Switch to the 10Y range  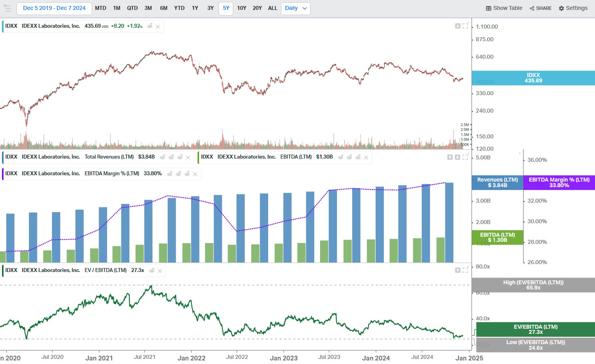(x=242, y=8)
